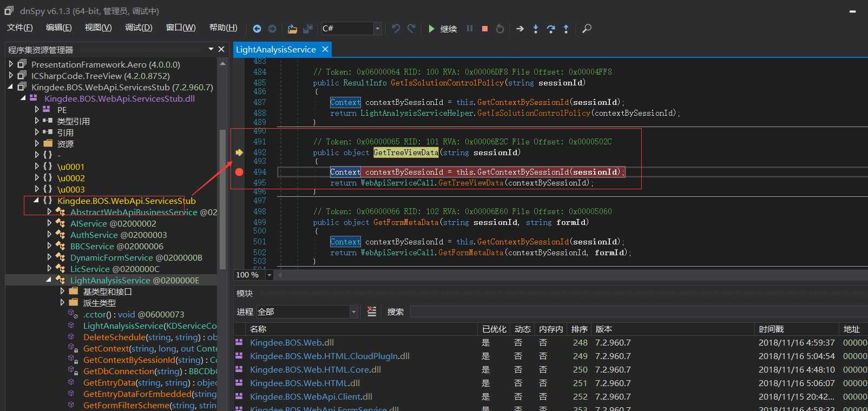Close the assembly explorer panel
The width and height of the screenshot is (868, 411).
221,49
